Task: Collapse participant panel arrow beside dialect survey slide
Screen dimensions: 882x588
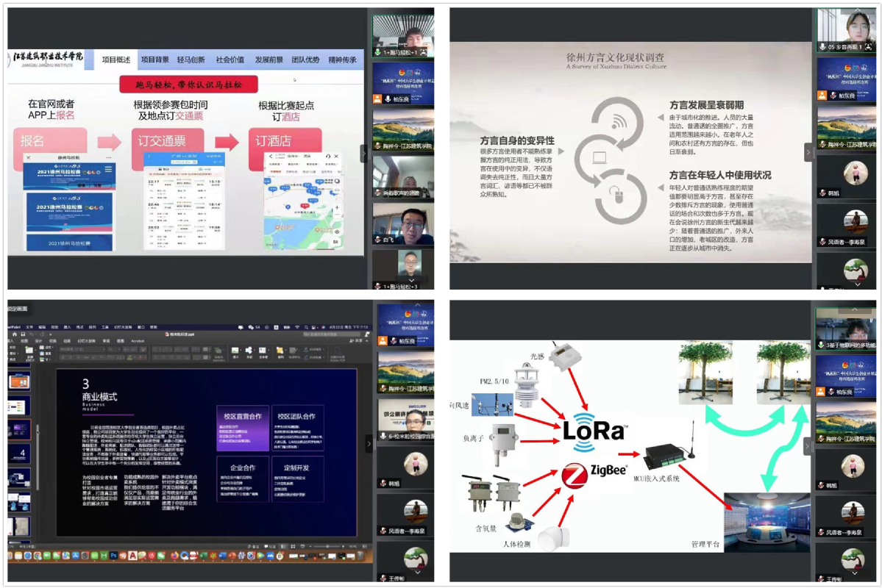Action: 808,153
